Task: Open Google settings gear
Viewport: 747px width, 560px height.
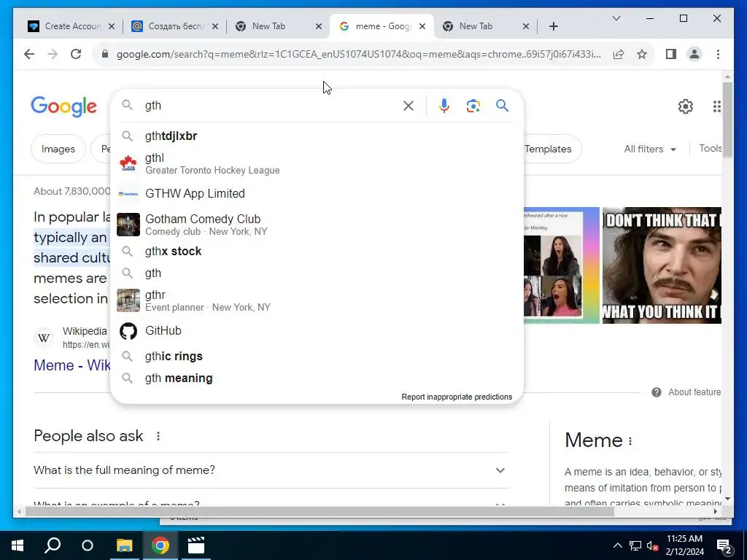Action: [686, 106]
